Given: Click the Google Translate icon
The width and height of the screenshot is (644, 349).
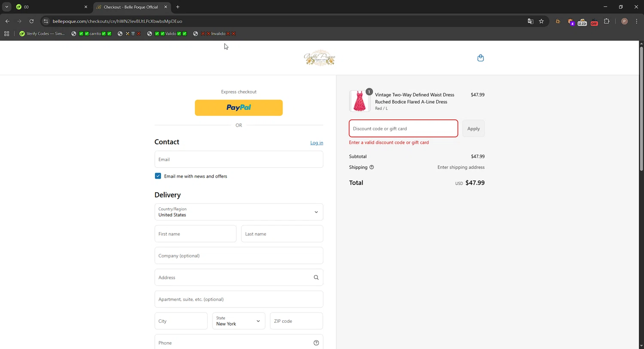Looking at the screenshot, I should pos(530,21).
